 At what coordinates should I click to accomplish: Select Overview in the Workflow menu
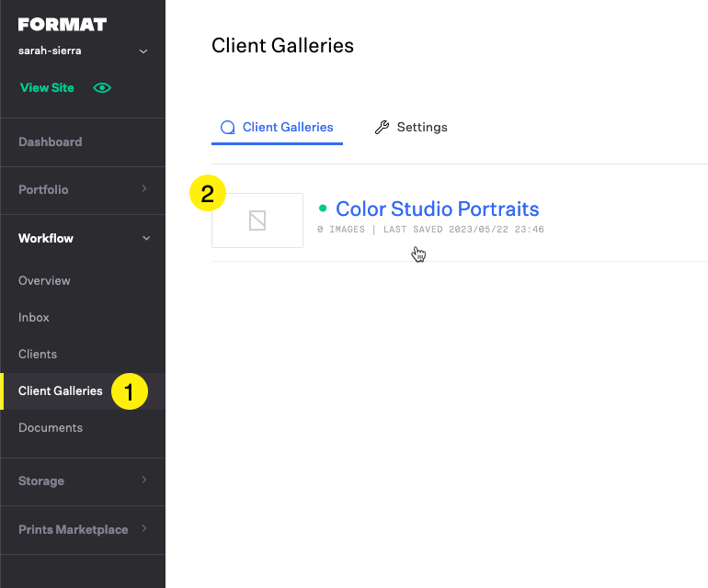point(44,281)
